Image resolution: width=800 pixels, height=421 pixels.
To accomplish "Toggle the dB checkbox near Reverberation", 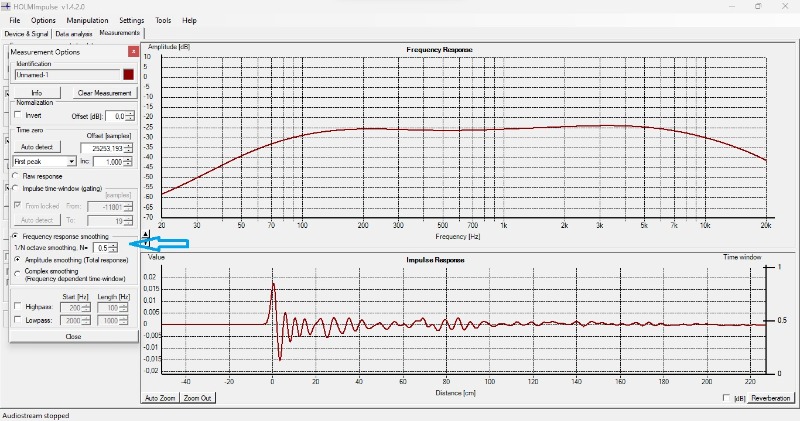I will [726, 398].
